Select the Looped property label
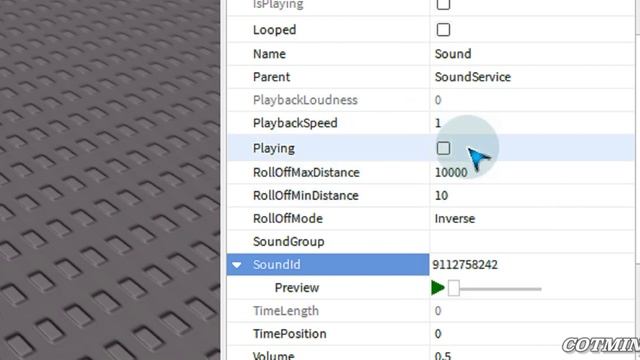 (274, 30)
